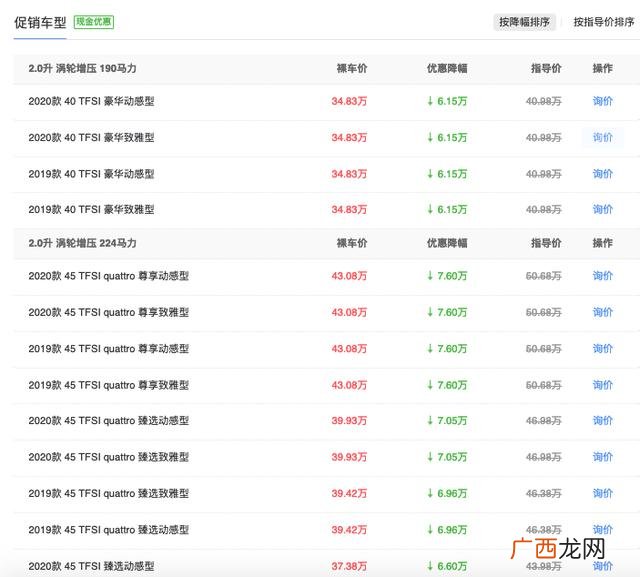Open model 2020款 45 TFSI 臻选动感型
This screenshot has height=577, width=640.
91,566
